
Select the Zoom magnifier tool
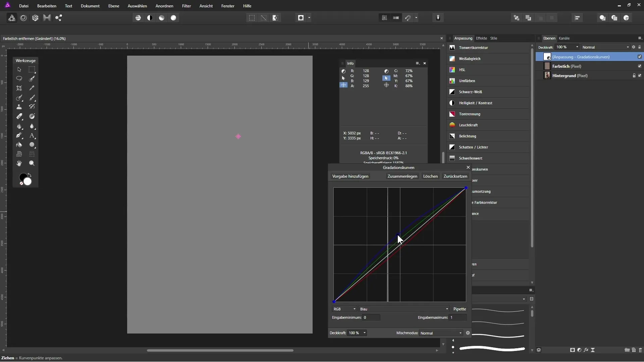[32, 163]
